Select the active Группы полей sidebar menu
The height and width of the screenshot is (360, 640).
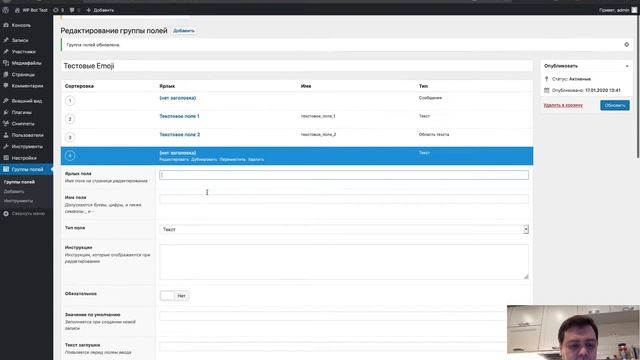point(26,169)
